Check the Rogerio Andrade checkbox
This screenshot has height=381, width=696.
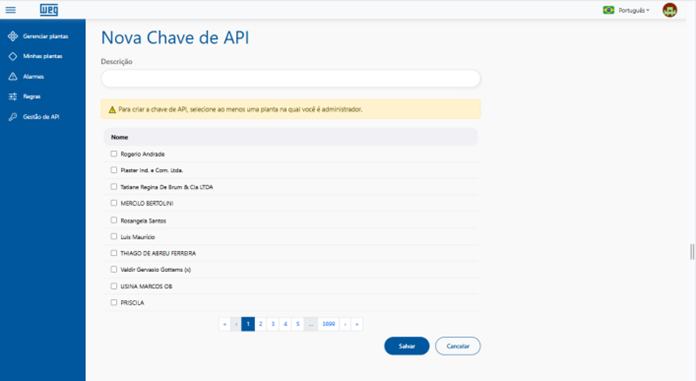pos(114,154)
